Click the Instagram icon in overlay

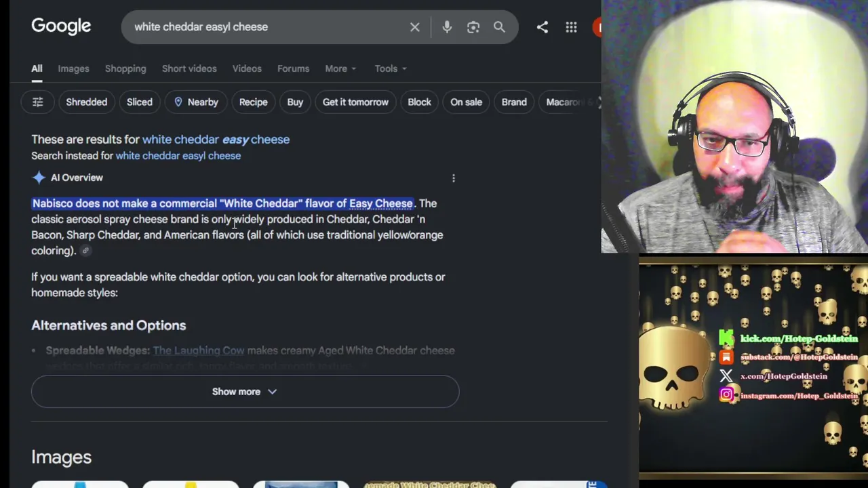(x=726, y=394)
